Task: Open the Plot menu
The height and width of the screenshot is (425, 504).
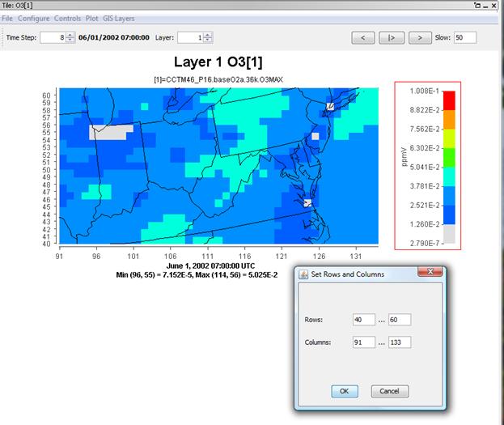Action: (91, 19)
